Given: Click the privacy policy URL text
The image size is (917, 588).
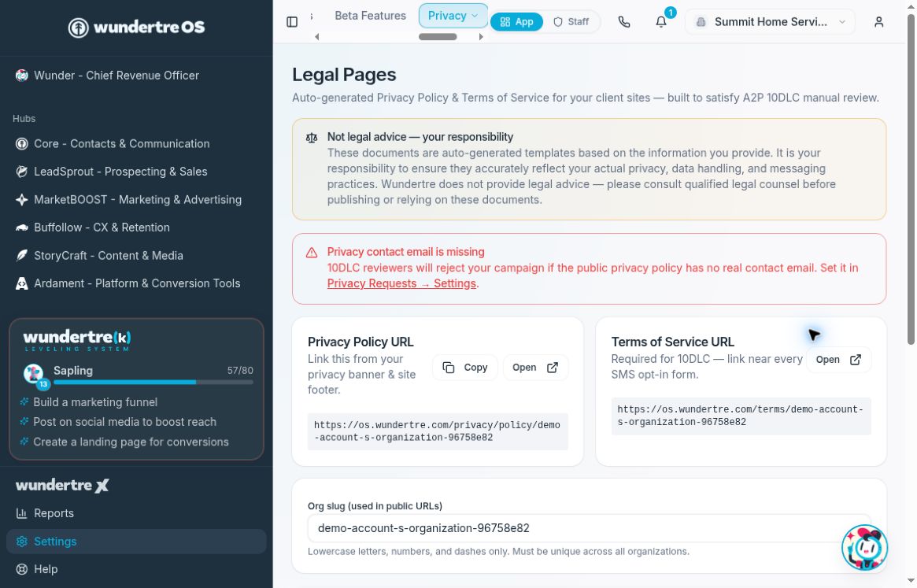Looking at the screenshot, I should click(438, 431).
